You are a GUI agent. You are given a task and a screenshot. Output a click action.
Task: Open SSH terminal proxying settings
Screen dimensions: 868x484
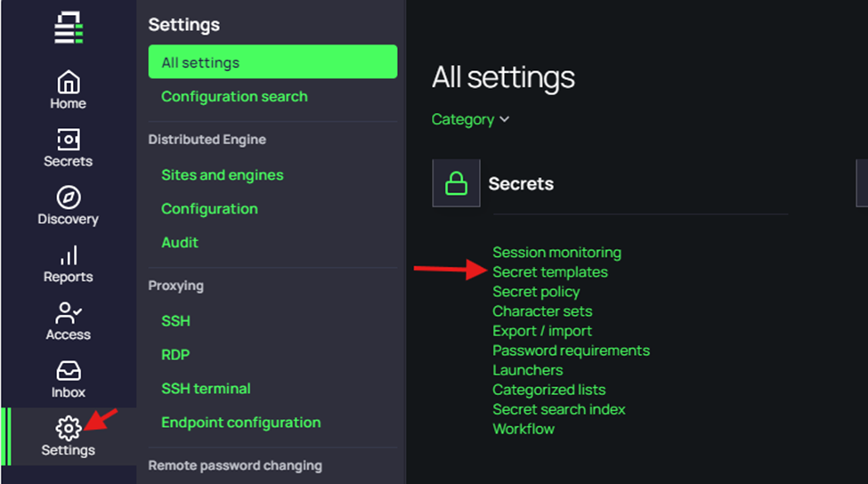[206, 389]
